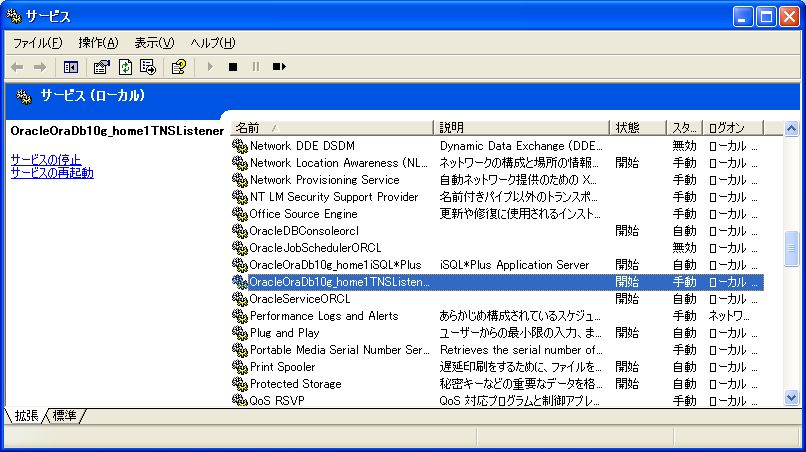This screenshot has height=452, width=806.
Task: Select the Plug and Play service name
Action: click(284, 333)
